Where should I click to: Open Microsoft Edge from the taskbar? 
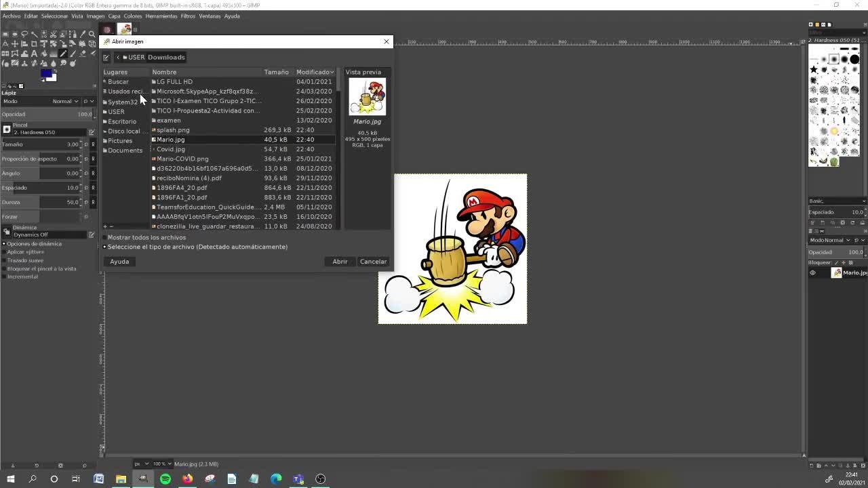276,479
